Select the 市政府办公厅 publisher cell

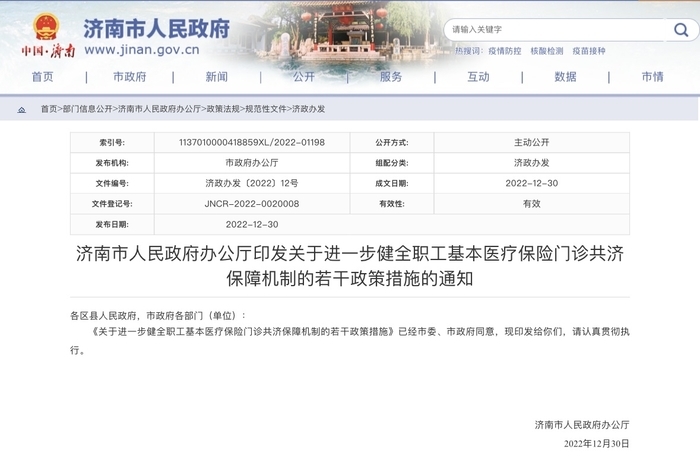(x=252, y=163)
